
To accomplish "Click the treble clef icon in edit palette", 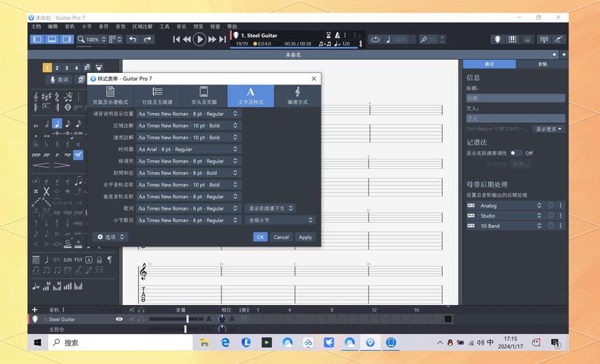I will [x=36, y=96].
